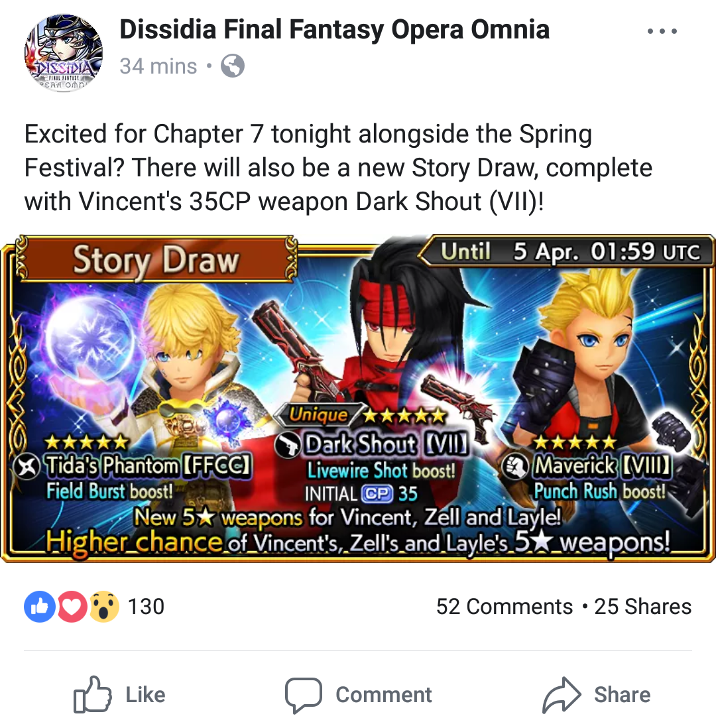
Task: Open the three-dot post options menu
Action: [662, 31]
